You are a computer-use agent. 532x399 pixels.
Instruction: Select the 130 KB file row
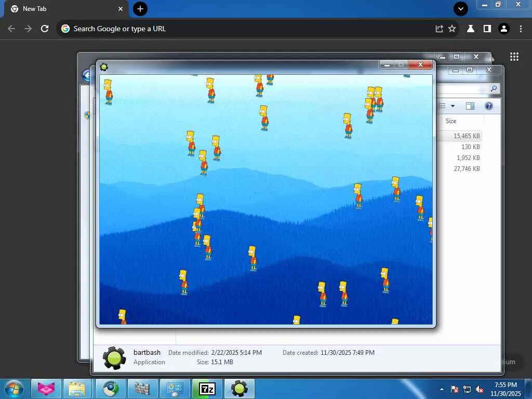470,147
